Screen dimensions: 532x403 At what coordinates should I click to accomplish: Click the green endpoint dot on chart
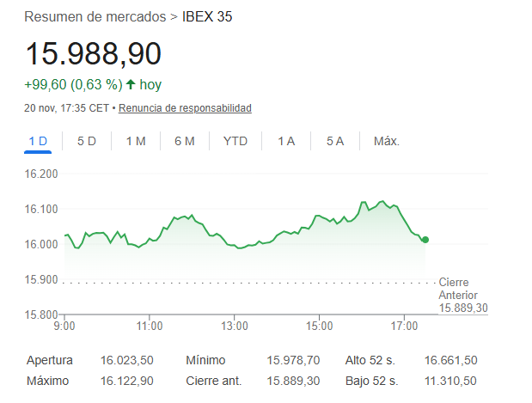coord(425,240)
